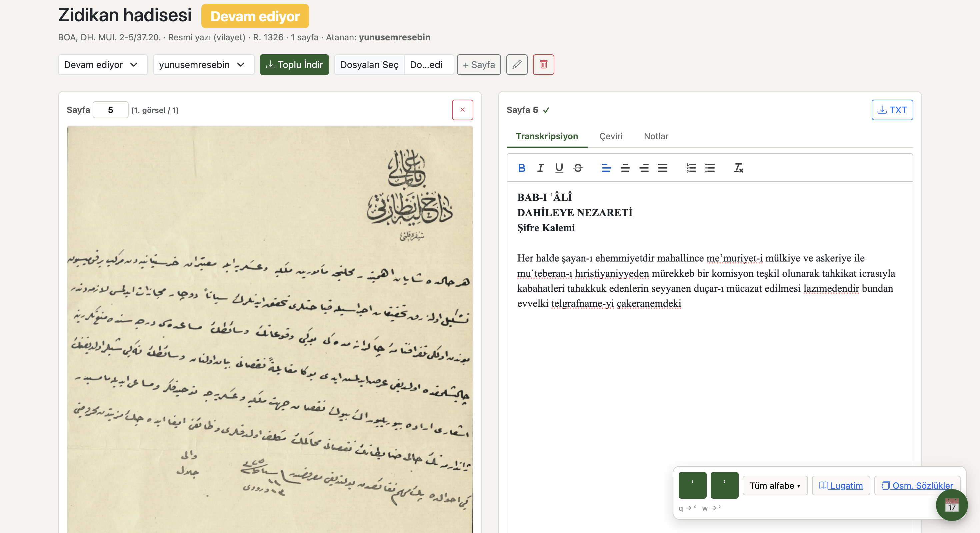Viewport: 980px width, 533px height.
Task: Open the Notlar tab
Action: click(x=656, y=136)
